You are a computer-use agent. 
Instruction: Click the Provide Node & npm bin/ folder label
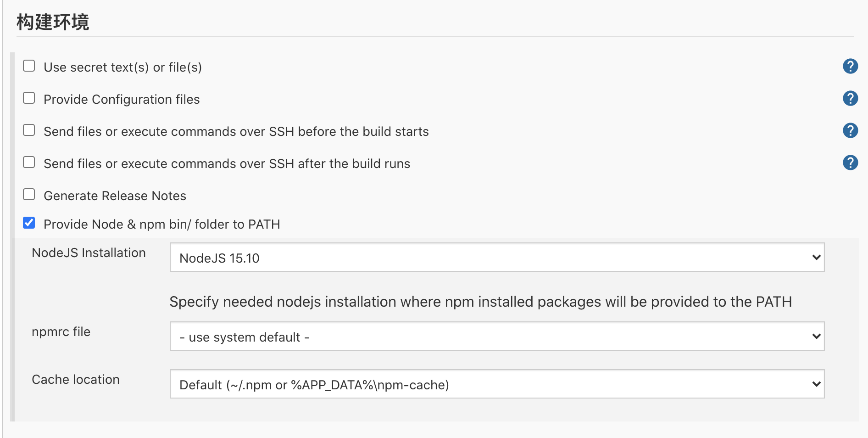point(161,225)
